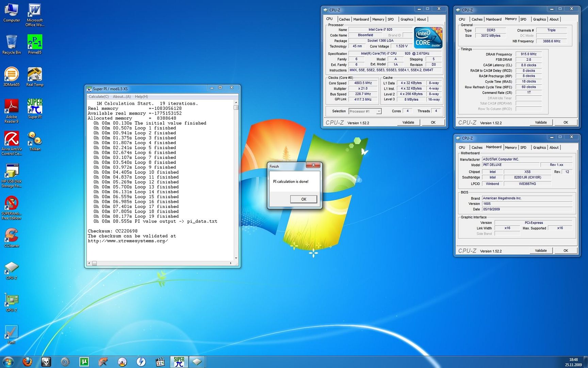Click the P6T DELUXE model field

click(x=511, y=165)
